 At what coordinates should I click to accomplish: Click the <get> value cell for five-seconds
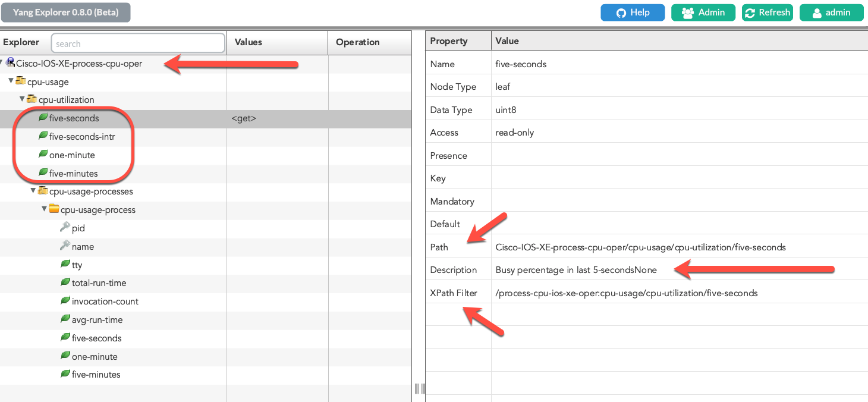coord(244,118)
